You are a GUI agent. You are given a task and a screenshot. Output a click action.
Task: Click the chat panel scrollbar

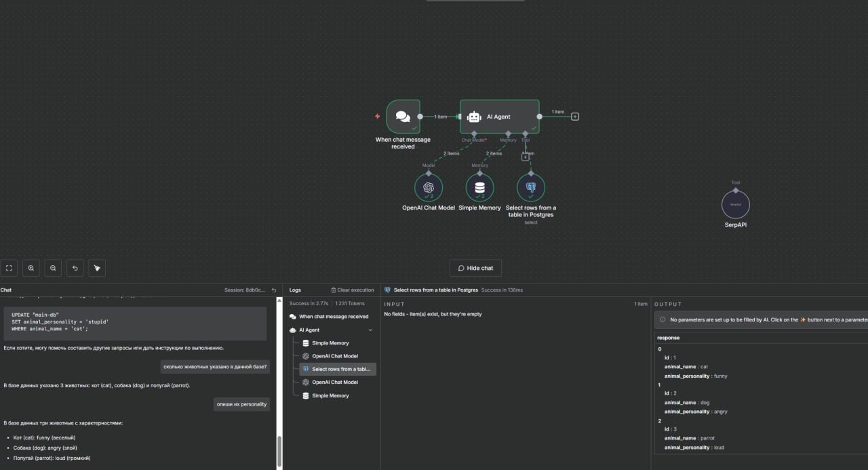tap(279, 451)
